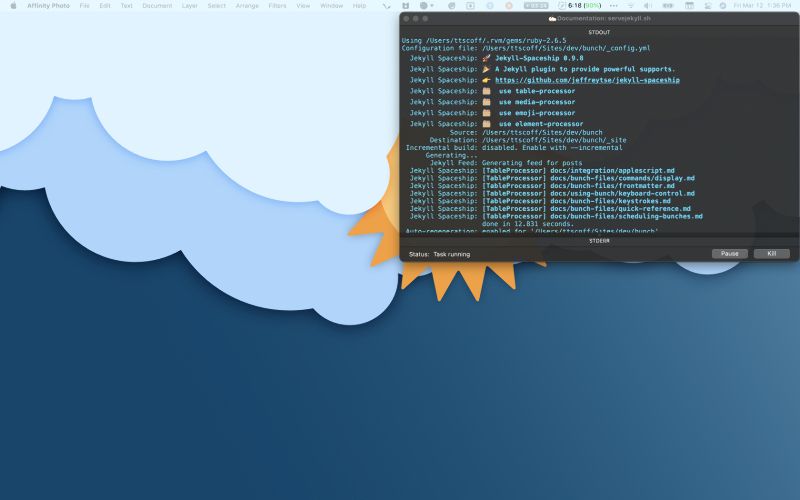Click the STDOUT section header

click(599, 32)
